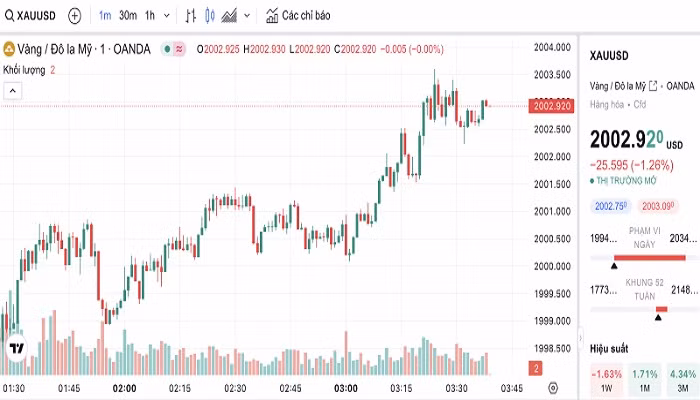Expand the chart style dropdown arrow

tap(246, 16)
